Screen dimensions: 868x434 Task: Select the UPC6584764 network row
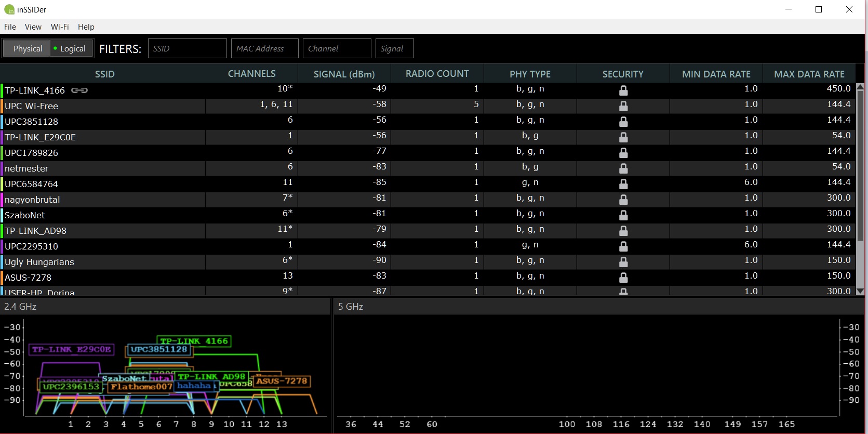428,184
